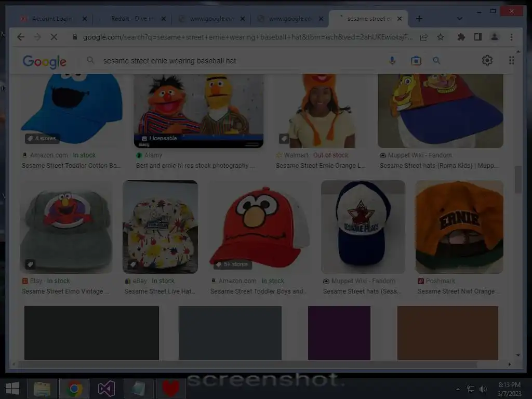The width and height of the screenshot is (532, 399).
Task: Open File Explorer from the taskbar
Action: tap(42, 389)
